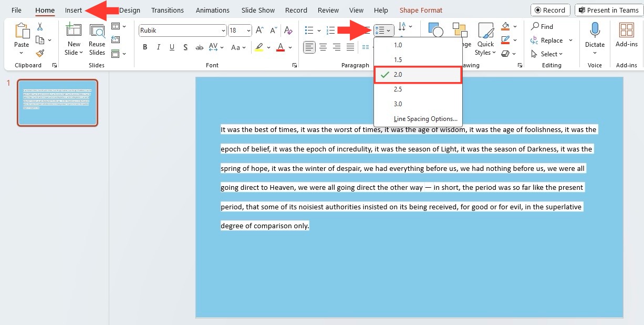The image size is (644, 325).
Task: Click the Bullets list icon
Action: (x=309, y=31)
